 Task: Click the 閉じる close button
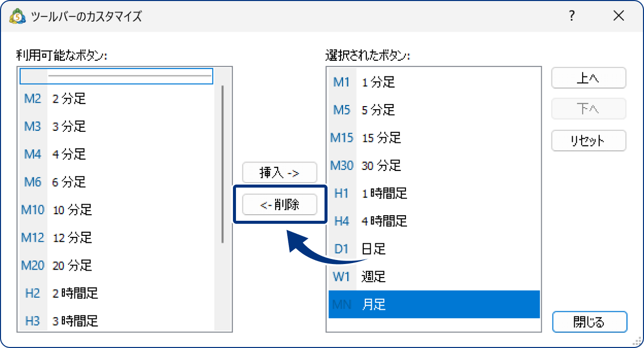tap(589, 322)
